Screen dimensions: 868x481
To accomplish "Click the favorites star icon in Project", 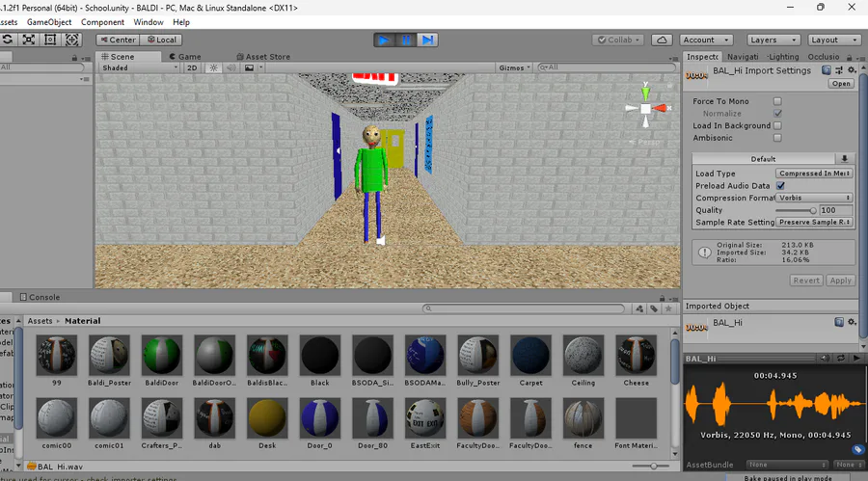I will point(668,308).
